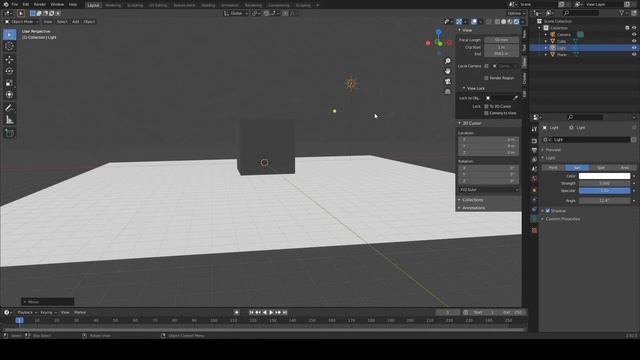Select the Measure tool in the toolbar
The height and width of the screenshot is (360, 640).
[9, 120]
